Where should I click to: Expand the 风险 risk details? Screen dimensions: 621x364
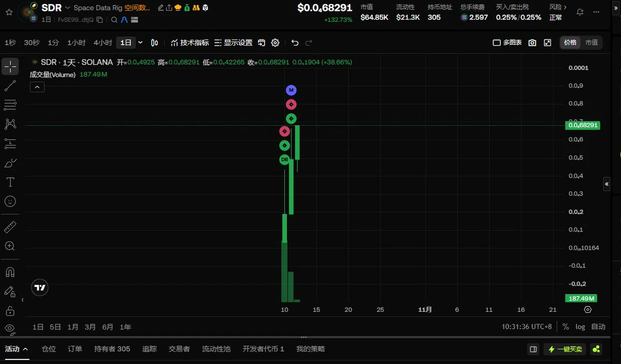pyautogui.click(x=558, y=7)
